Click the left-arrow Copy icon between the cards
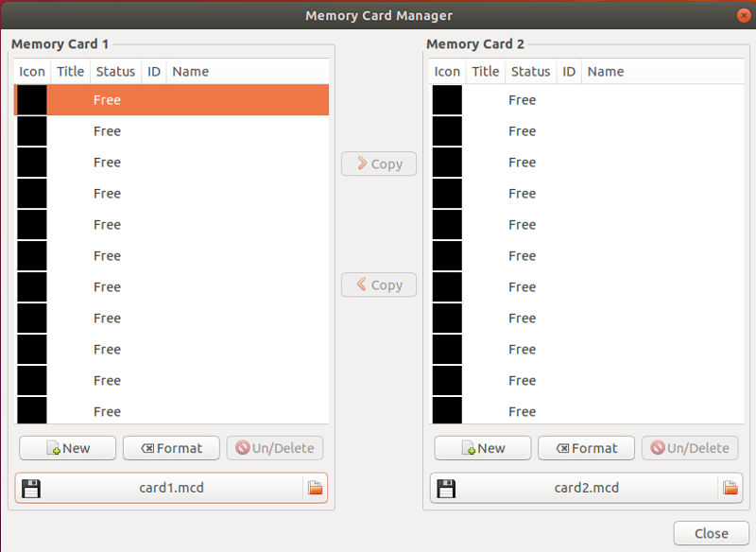756x552 pixels. click(x=364, y=285)
